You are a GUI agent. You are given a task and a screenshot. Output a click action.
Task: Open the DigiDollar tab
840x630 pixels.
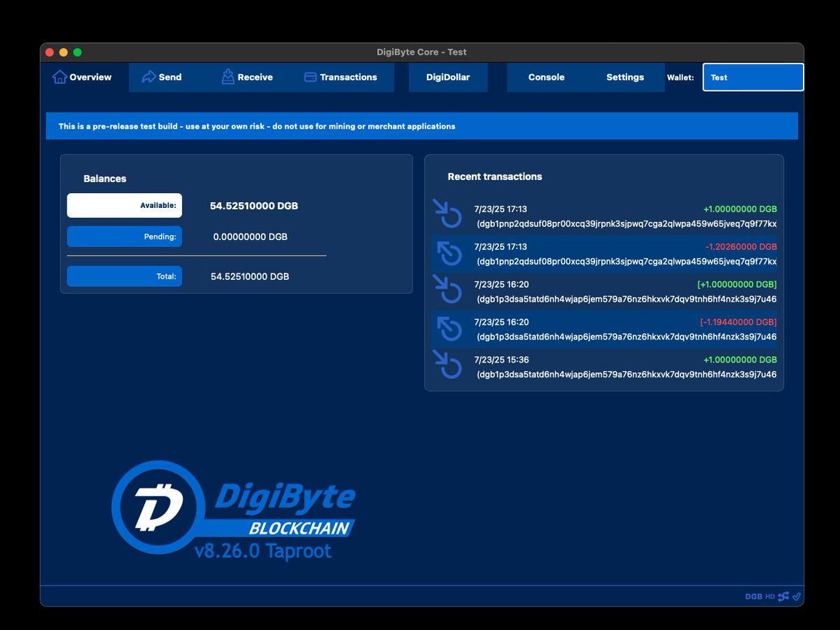tap(448, 77)
